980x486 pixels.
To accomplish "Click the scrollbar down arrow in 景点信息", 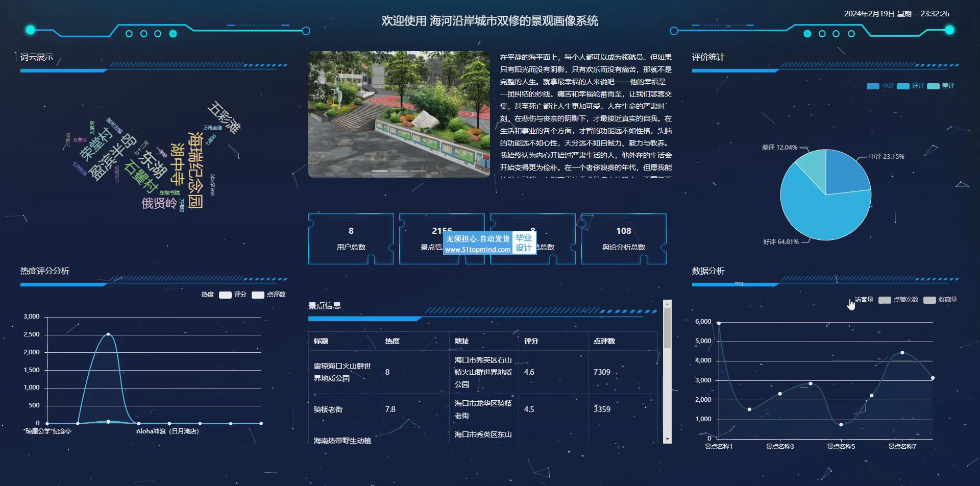I will [667, 440].
